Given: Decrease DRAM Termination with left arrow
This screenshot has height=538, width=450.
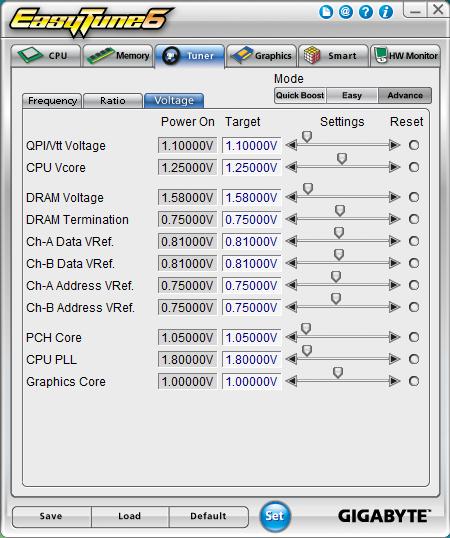Looking at the screenshot, I should tap(291, 219).
